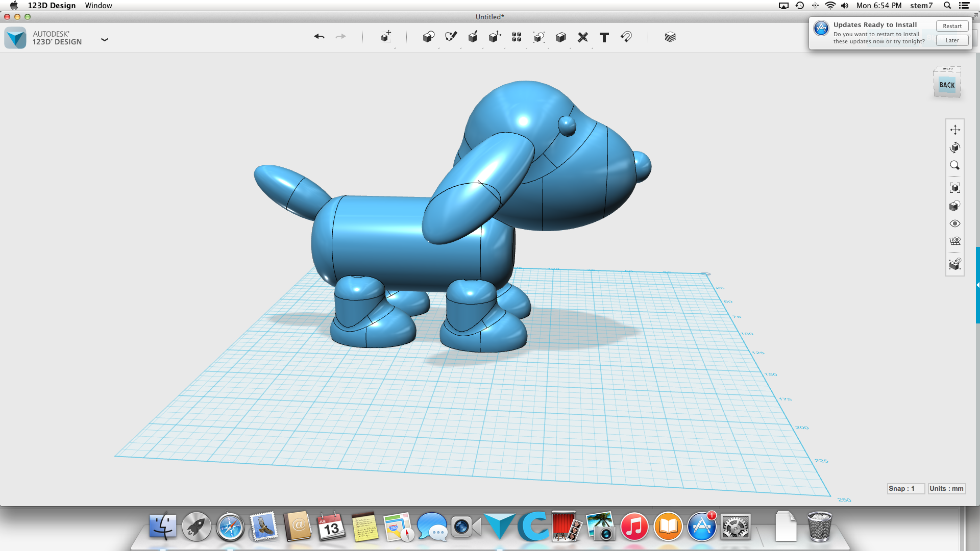Open the AirPlay display menu
This screenshot has width=980, height=551.
[783, 6]
